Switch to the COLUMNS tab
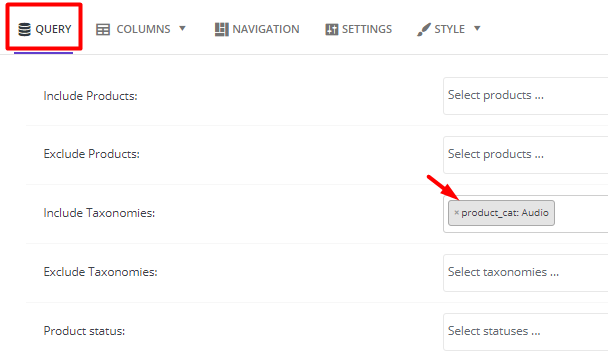 [141, 29]
